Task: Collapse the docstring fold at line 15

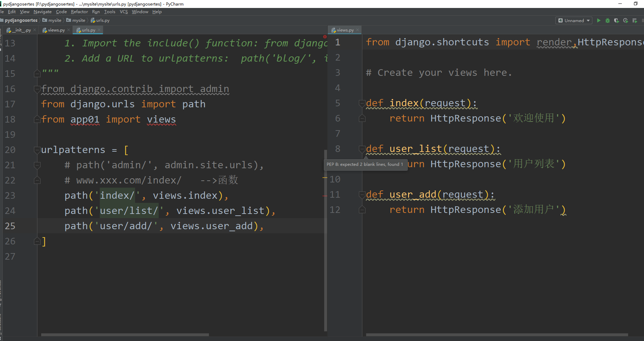Action: click(37, 73)
